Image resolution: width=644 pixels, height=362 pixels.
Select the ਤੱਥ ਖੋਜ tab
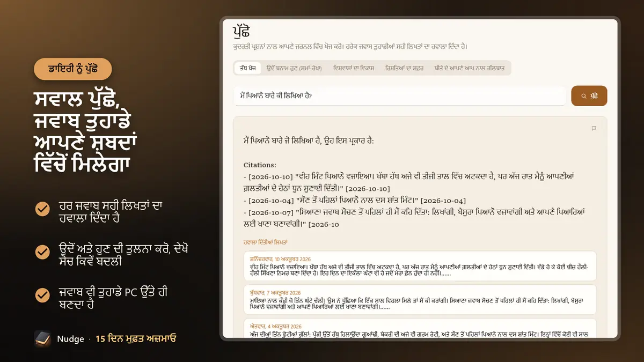248,68
